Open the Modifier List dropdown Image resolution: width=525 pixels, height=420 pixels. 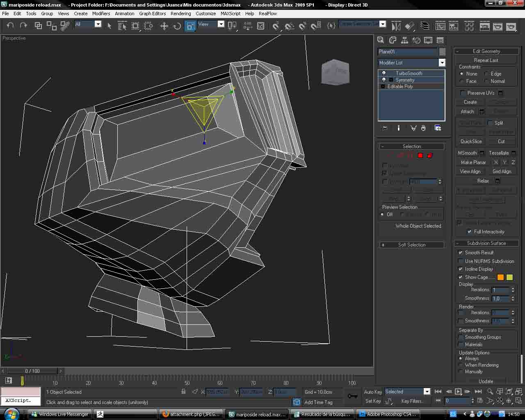click(442, 63)
